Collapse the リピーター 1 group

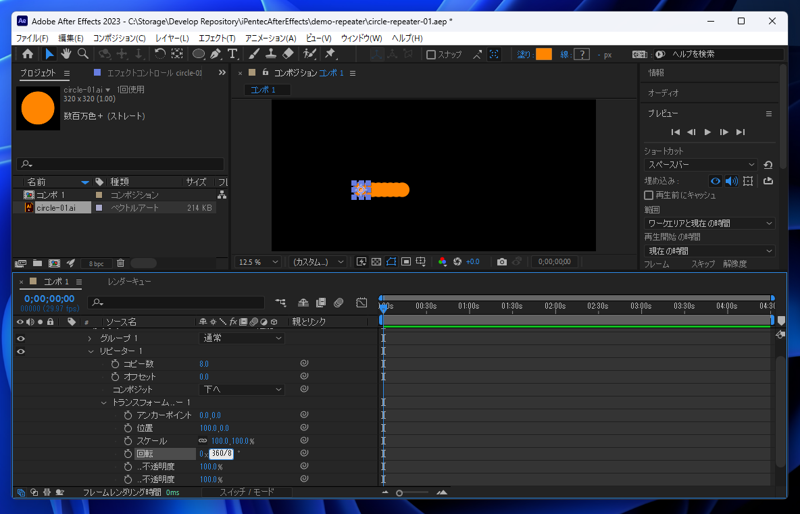pyautogui.click(x=90, y=352)
